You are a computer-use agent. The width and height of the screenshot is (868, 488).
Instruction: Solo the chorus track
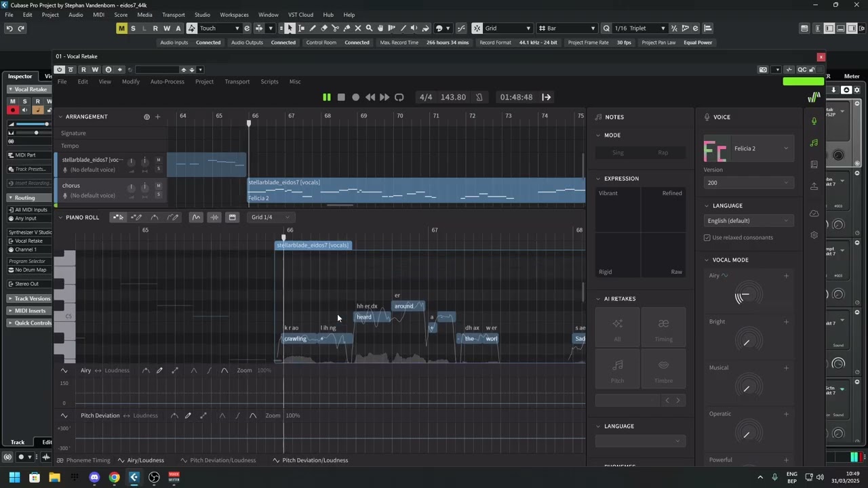(x=159, y=195)
